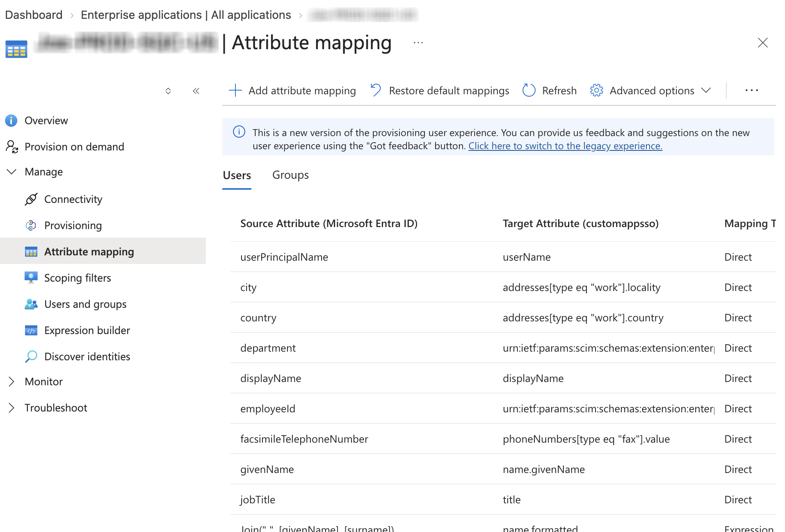The height and width of the screenshot is (532, 785).
Task: Open the userPrincipalName mapping row
Action: (x=503, y=257)
